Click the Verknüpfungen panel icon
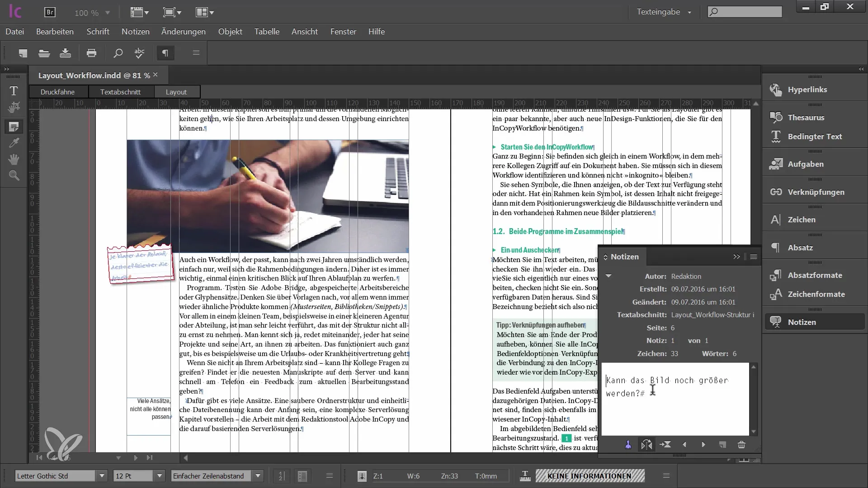The width and height of the screenshot is (868, 488). point(776,191)
